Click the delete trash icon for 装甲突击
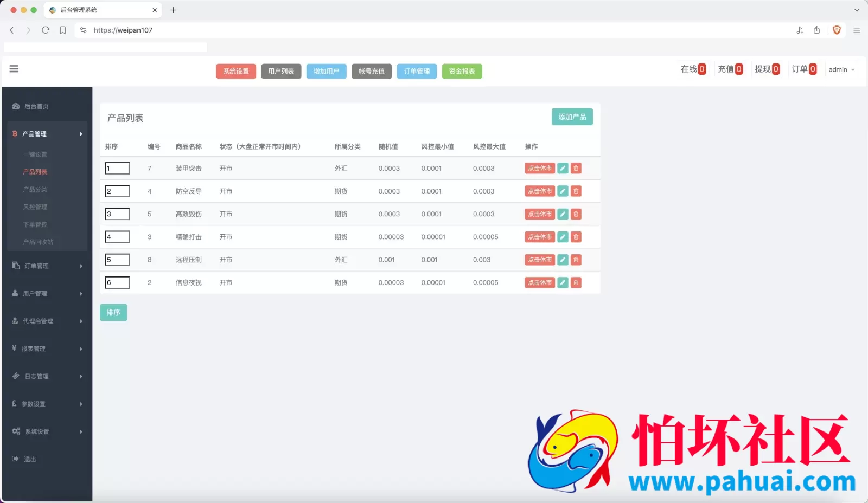The height and width of the screenshot is (503, 868). (576, 169)
